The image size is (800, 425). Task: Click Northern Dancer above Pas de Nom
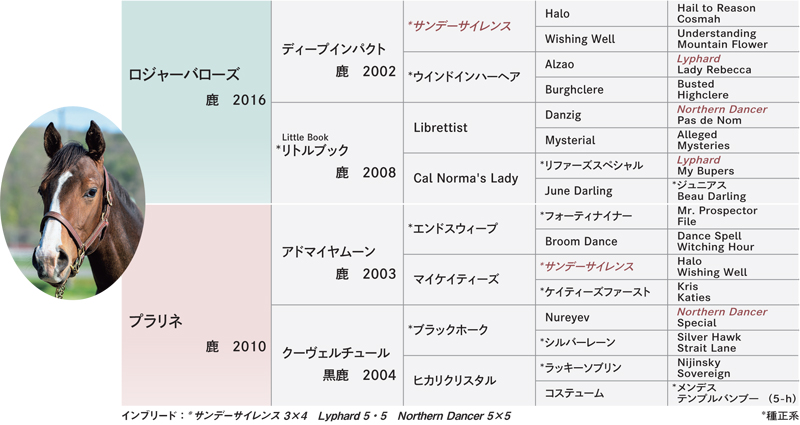pyautogui.click(x=722, y=109)
